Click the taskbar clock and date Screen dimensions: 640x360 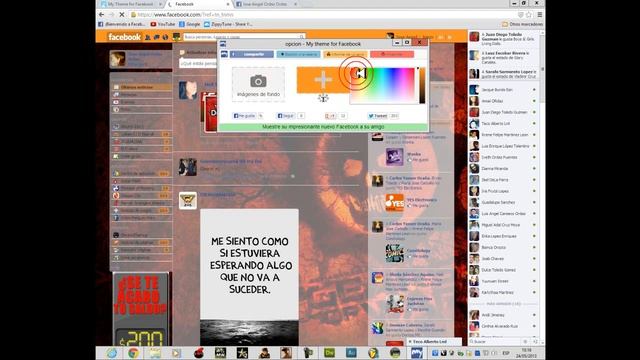pyautogui.click(x=527, y=353)
